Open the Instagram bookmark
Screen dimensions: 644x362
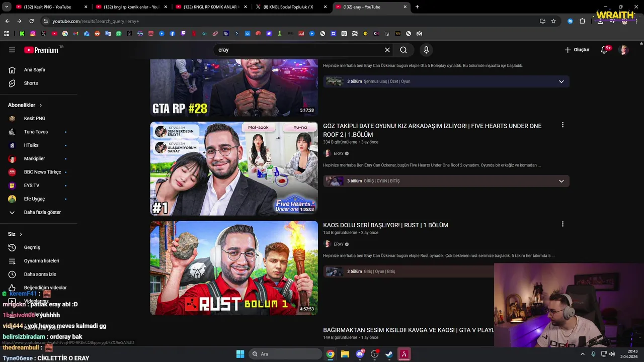coord(33,34)
